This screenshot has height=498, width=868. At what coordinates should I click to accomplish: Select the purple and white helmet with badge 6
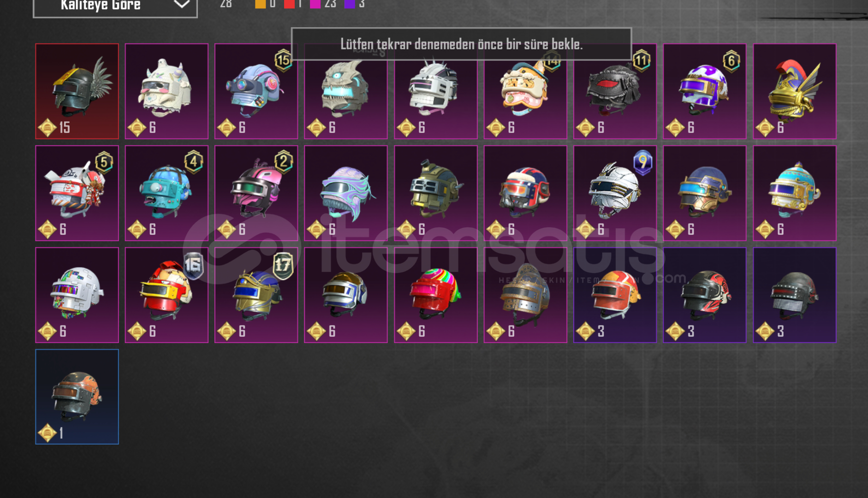[704, 91]
